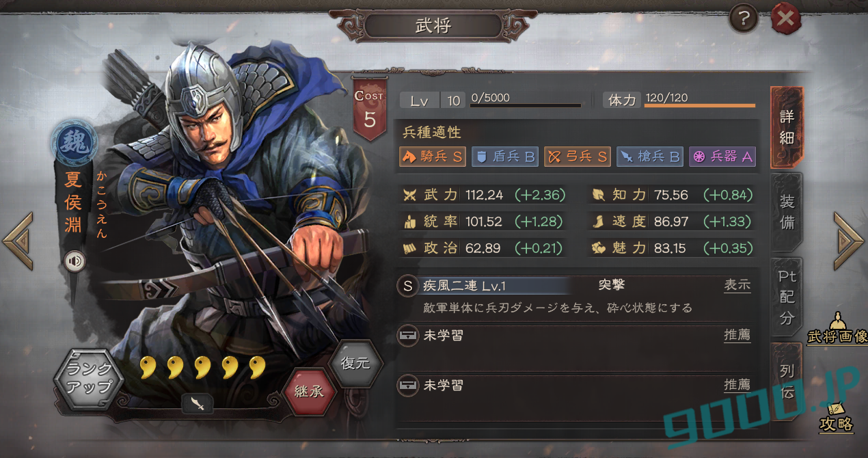This screenshot has width=868, height=458.
Task: Open the help question mark icon
Action: [x=744, y=20]
